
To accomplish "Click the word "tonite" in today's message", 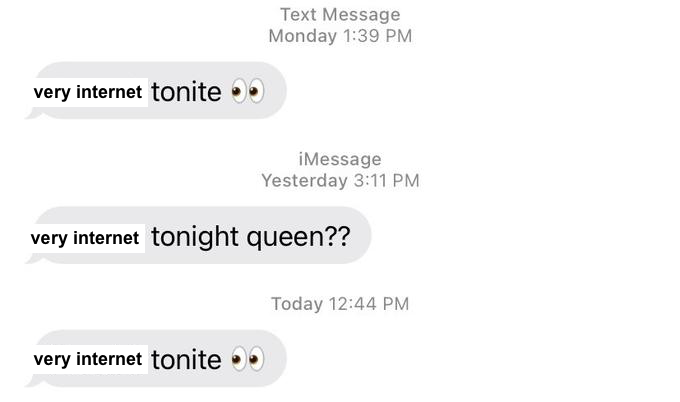I will 186,359.
